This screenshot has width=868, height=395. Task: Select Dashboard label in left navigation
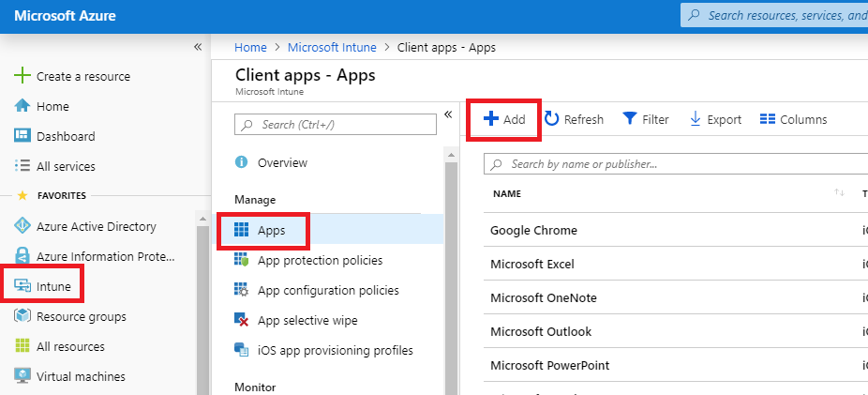[x=66, y=136]
